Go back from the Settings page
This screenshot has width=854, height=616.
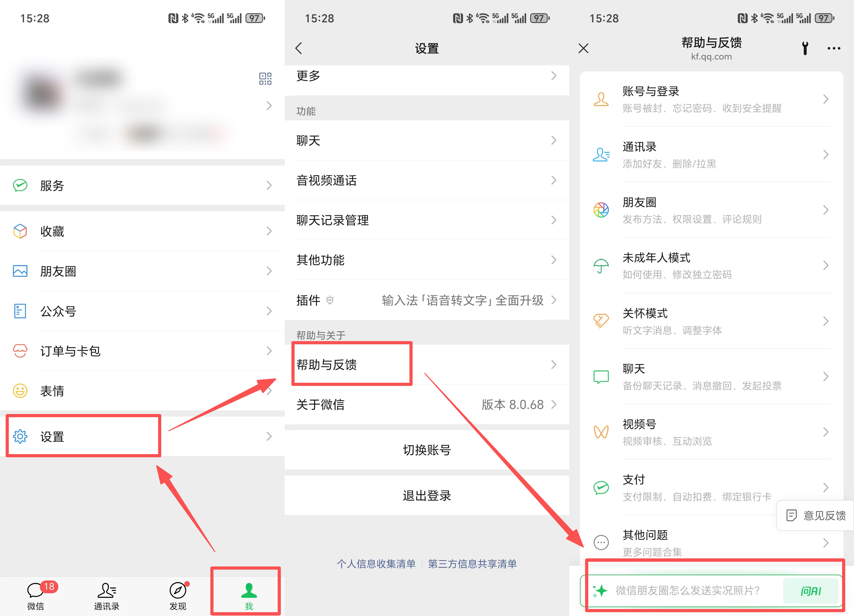coord(299,48)
